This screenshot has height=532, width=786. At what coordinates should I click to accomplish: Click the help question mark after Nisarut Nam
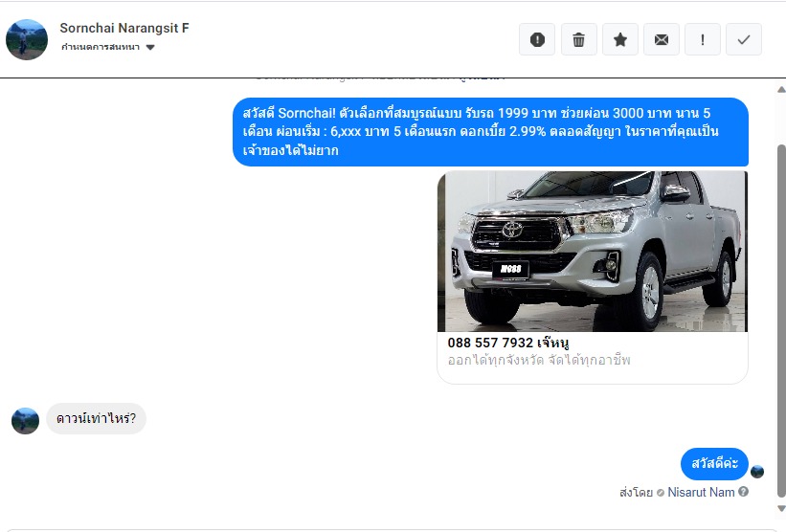pyautogui.click(x=743, y=492)
